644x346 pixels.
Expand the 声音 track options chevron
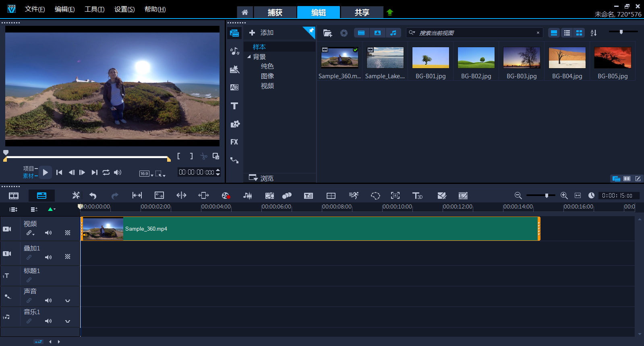point(68,300)
